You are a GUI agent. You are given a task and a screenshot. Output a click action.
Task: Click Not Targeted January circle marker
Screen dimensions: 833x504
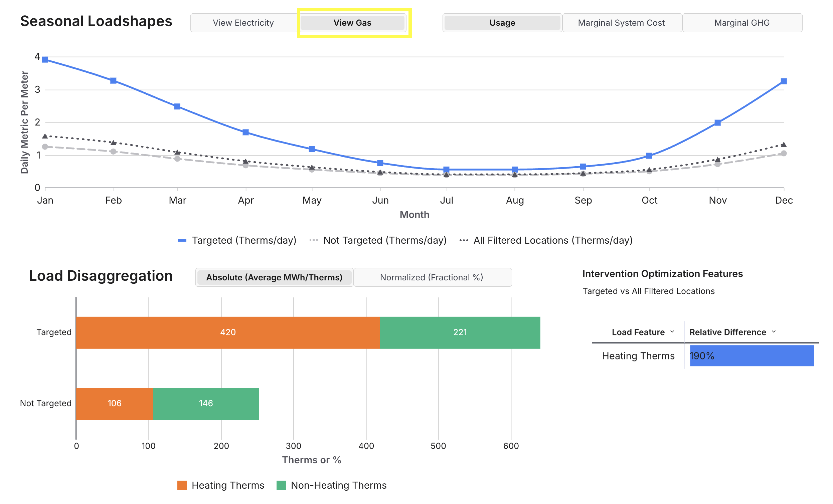pyautogui.click(x=45, y=147)
